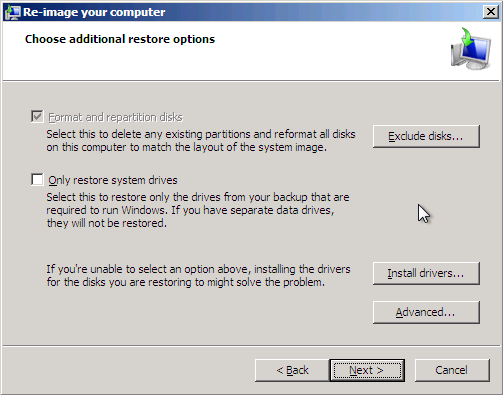Viewport: 503px width, 395px height.
Task: Open the Exclude disks dialog
Action: pos(426,136)
